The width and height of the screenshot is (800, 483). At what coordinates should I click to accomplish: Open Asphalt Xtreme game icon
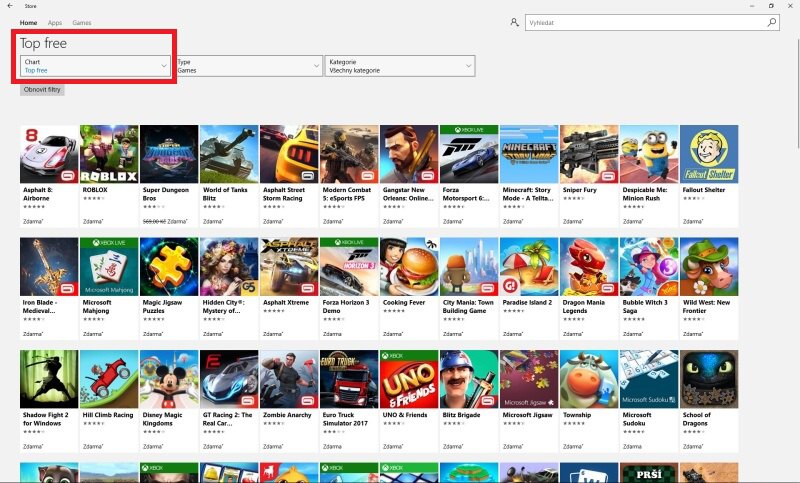[x=289, y=266]
